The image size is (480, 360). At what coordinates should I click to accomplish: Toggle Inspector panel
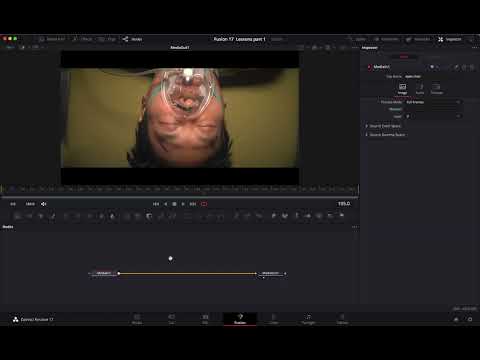pyautogui.click(x=450, y=39)
